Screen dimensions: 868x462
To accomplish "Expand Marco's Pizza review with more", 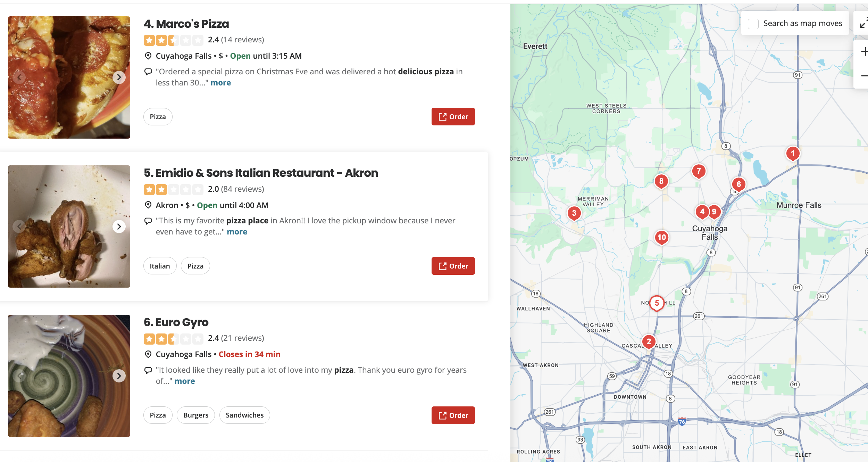I will tap(220, 83).
